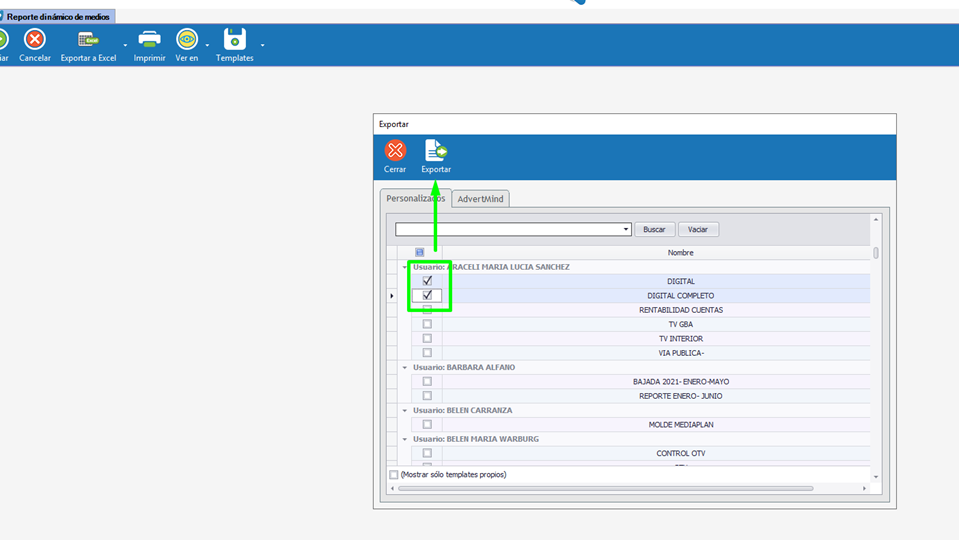Check the TV GBA template checkbox
Viewport: 959px width, 540px height.
tap(427, 324)
